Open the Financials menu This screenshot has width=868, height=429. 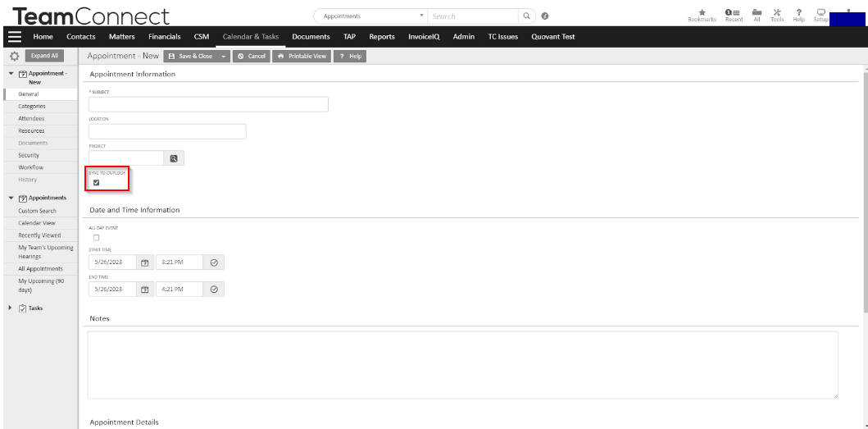click(165, 37)
